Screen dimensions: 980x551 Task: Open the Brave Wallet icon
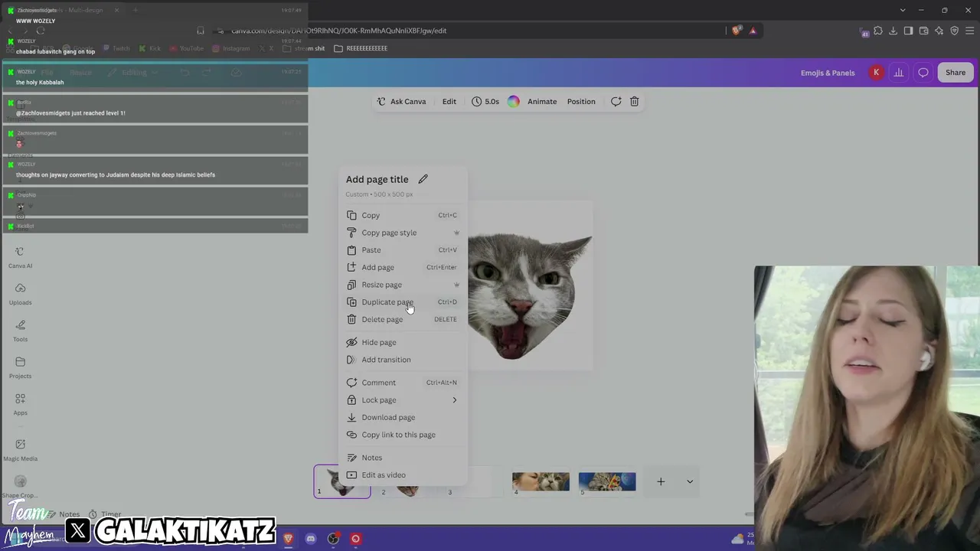(x=923, y=31)
